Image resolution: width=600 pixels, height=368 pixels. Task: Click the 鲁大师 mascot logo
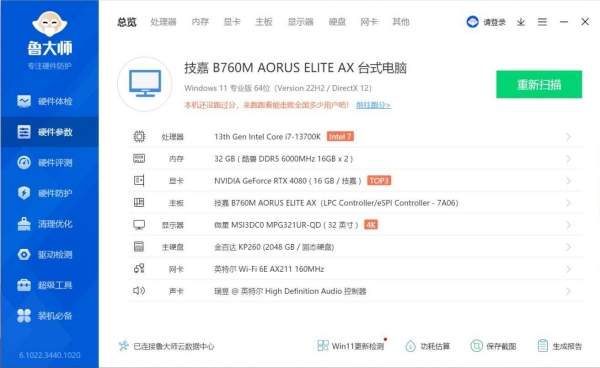50,24
